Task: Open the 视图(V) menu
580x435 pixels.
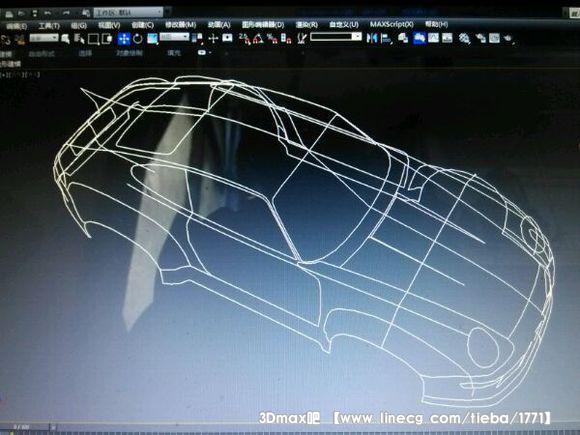Action: coord(109,26)
